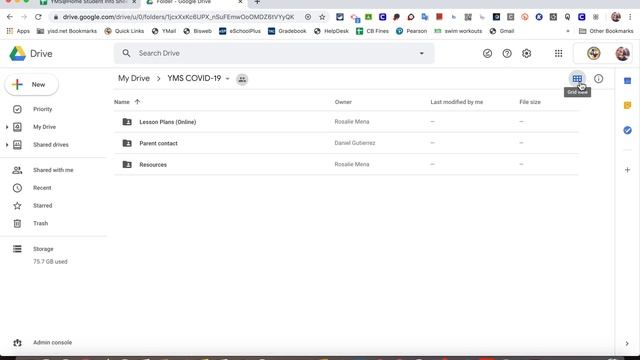
Task: Click the Last modified by me header
Action: (456, 102)
